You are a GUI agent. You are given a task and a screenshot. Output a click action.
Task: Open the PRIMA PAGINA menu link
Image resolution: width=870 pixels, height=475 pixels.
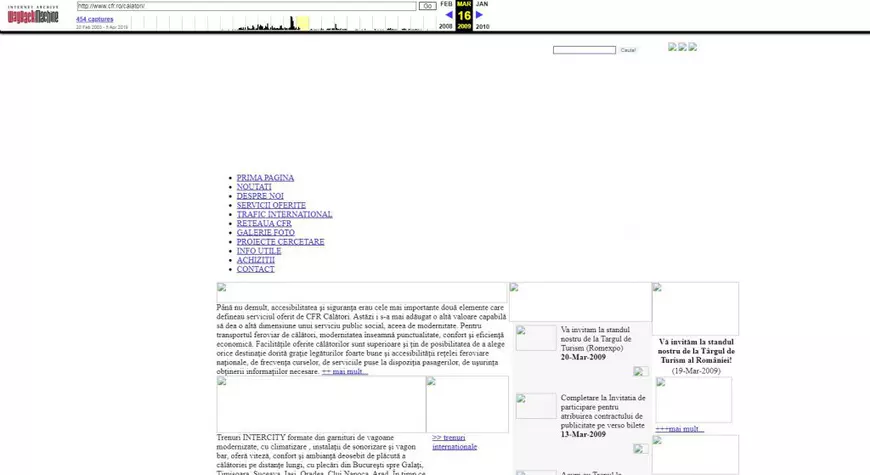pos(265,178)
